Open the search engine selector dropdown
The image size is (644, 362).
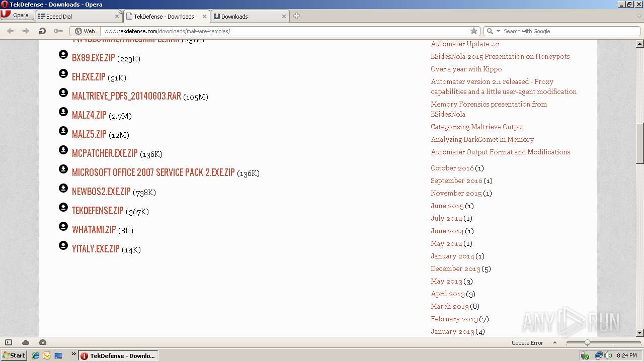(x=493, y=31)
